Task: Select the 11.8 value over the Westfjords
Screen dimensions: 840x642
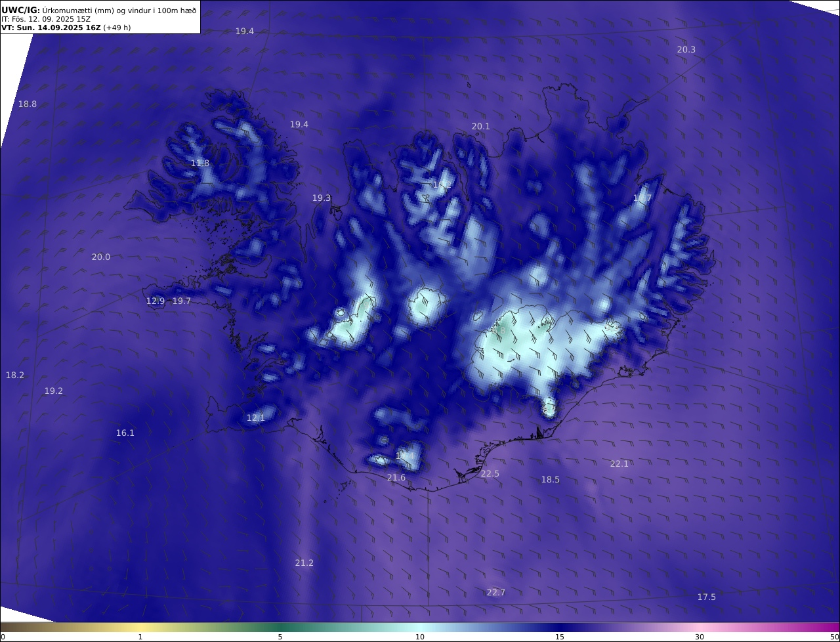Action: pos(200,163)
